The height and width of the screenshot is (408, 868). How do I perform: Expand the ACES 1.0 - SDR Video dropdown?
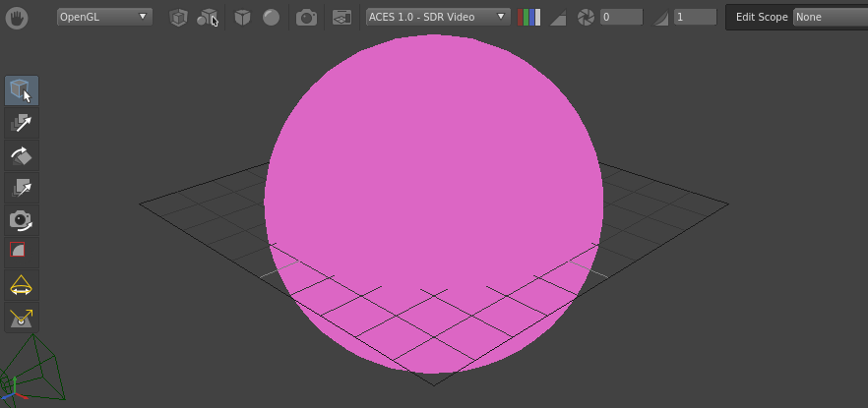pyautogui.click(x=437, y=17)
